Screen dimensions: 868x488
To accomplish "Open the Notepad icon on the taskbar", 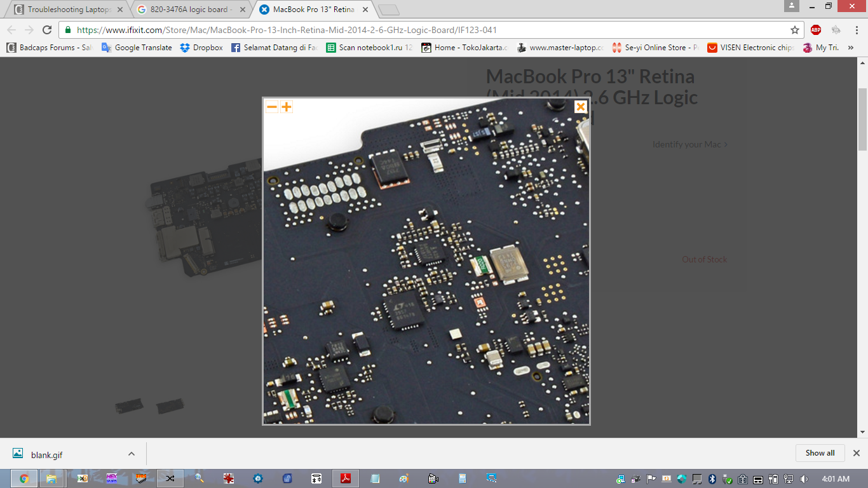I will 375,478.
